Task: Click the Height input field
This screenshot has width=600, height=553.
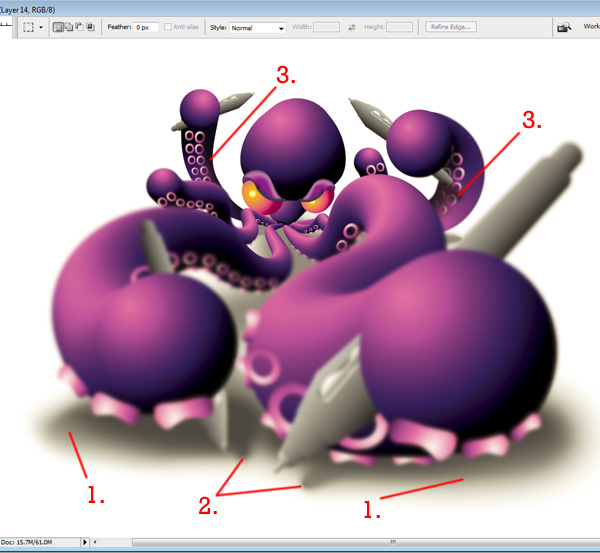Action: tap(399, 27)
